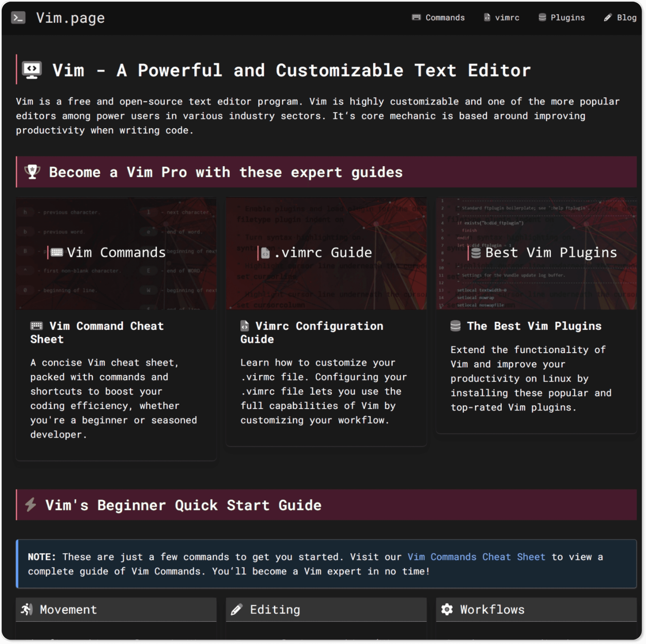The image size is (646, 644).
Task: Open the Best Vim Plugins card image
Action: pyautogui.click(x=536, y=253)
